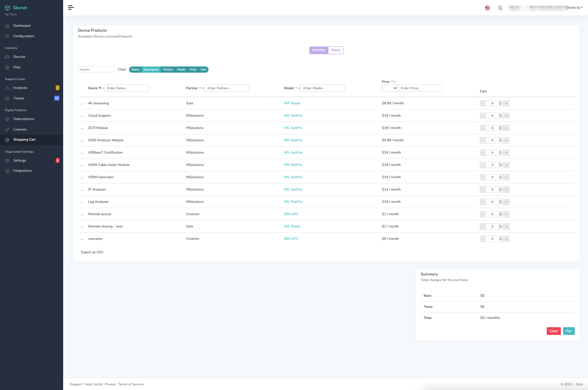Collapse the sidebar with the hamburger icon
Image resolution: width=588 pixels, height=390 pixels.
coord(71,8)
